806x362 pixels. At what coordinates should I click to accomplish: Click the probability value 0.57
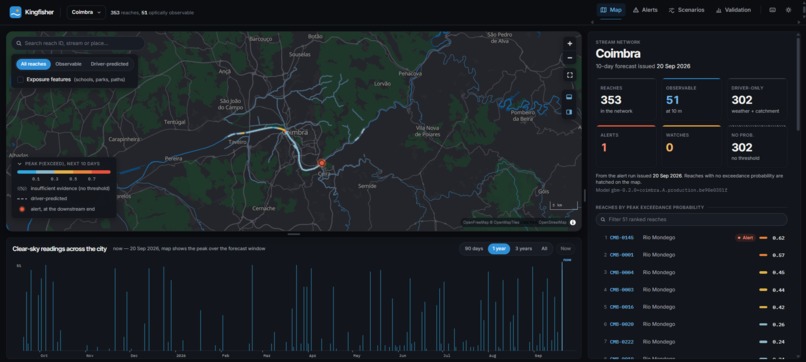click(778, 255)
